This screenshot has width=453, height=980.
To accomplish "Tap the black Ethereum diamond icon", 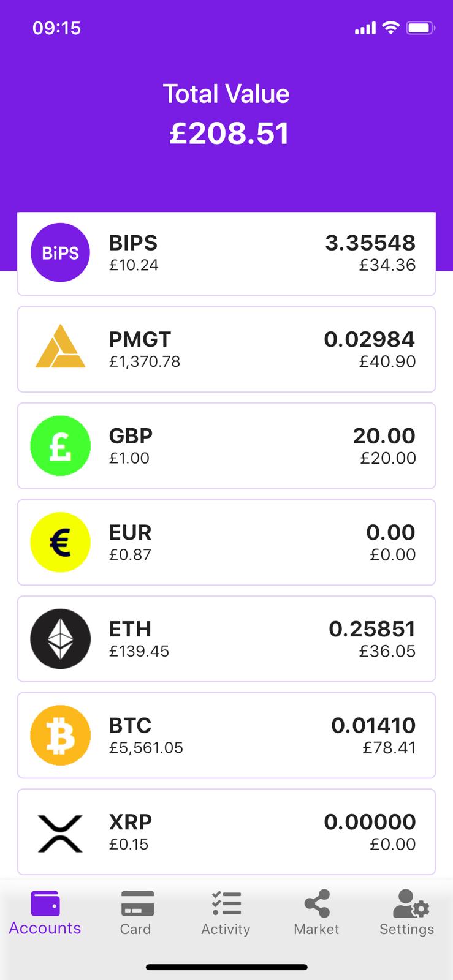I will 60,639.
